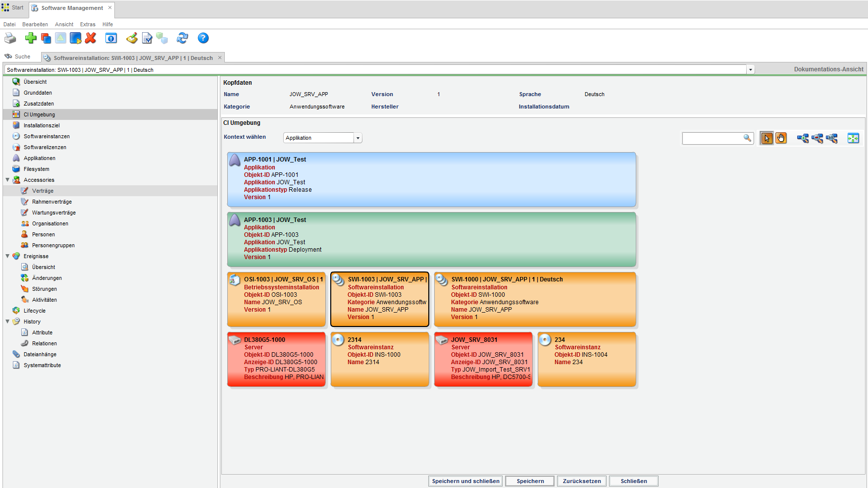
Task: Enable the arrow selection mode
Action: (766, 138)
